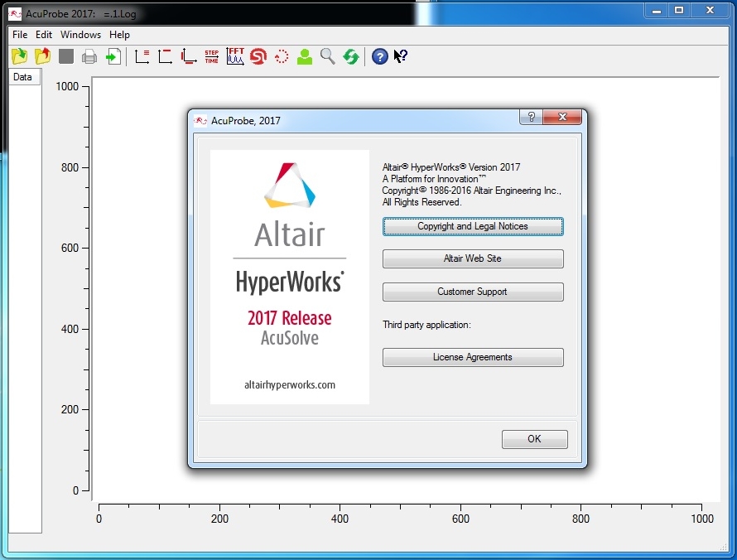The image size is (737, 560).
Task: Click the What's This cursor help icon
Action: [x=401, y=57]
